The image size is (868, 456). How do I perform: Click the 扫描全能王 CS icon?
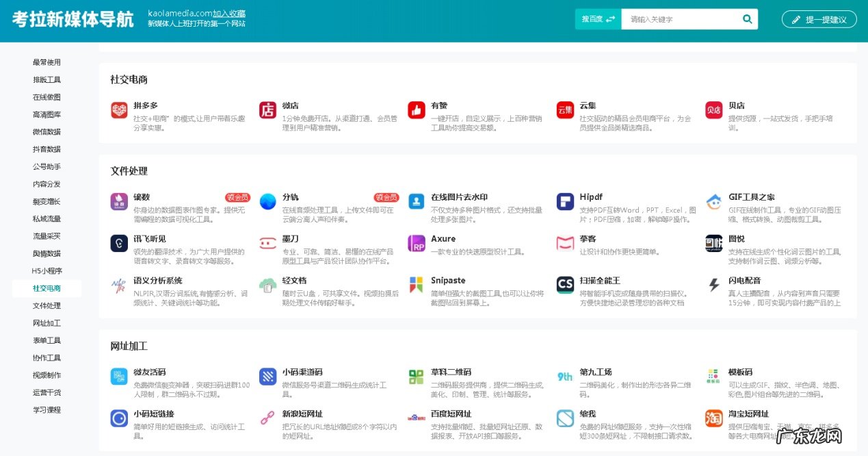point(564,283)
